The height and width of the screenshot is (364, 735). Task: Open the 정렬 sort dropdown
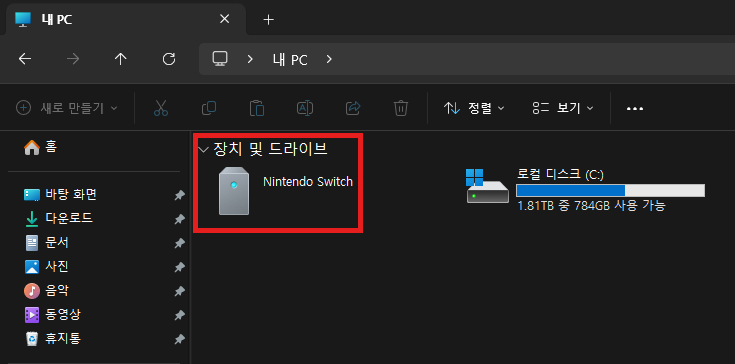pyautogui.click(x=474, y=108)
